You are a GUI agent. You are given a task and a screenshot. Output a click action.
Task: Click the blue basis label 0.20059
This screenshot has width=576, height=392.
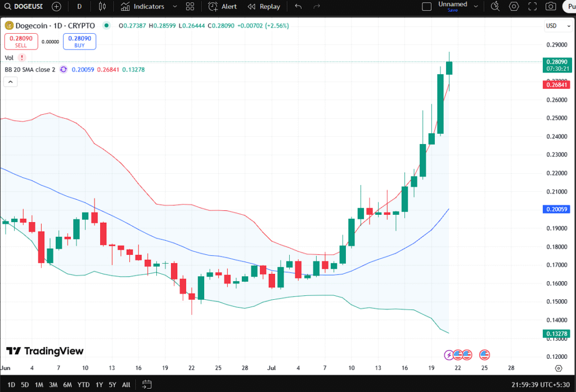coord(557,209)
